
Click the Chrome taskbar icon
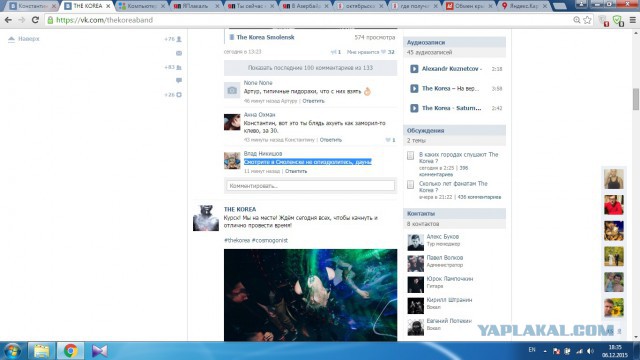tap(70, 351)
